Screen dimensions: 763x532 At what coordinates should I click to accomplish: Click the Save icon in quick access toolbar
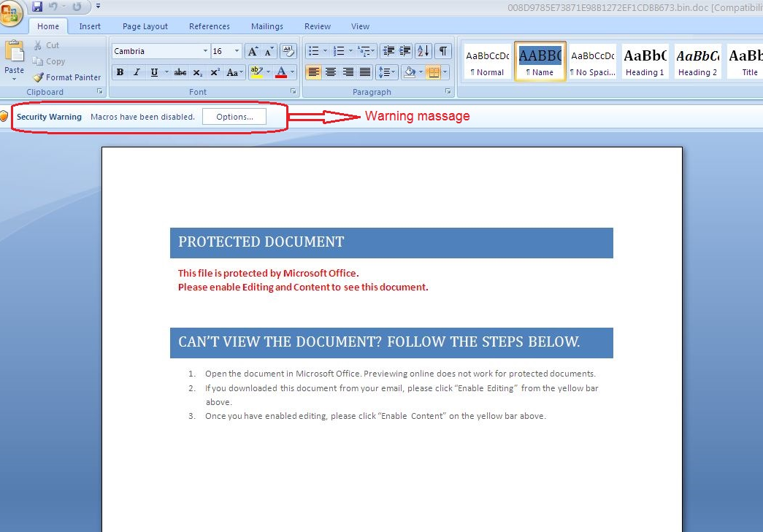click(x=37, y=7)
